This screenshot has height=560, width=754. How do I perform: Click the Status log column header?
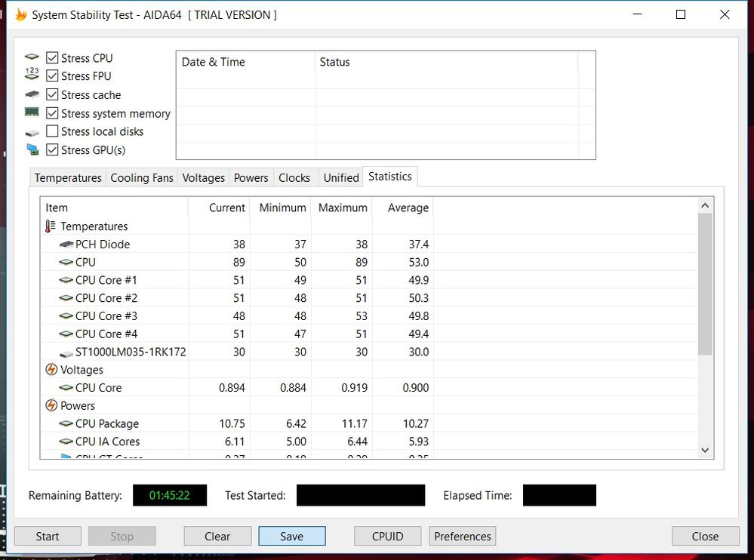click(x=447, y=62)
